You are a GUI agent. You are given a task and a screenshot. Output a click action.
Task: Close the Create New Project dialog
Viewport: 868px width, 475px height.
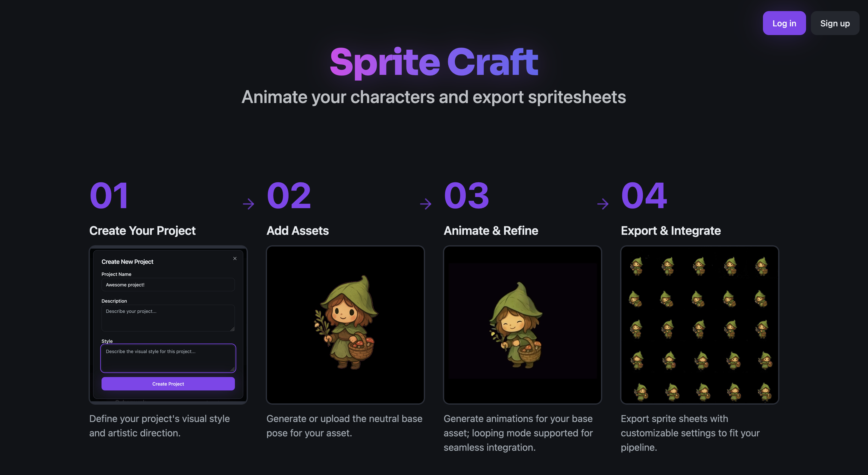click(235, 258)
